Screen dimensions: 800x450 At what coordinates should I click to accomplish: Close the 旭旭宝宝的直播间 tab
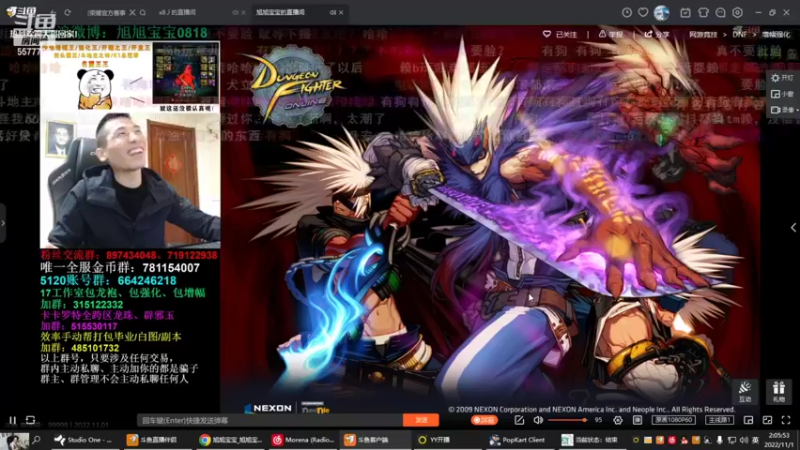tap(341, 12)
